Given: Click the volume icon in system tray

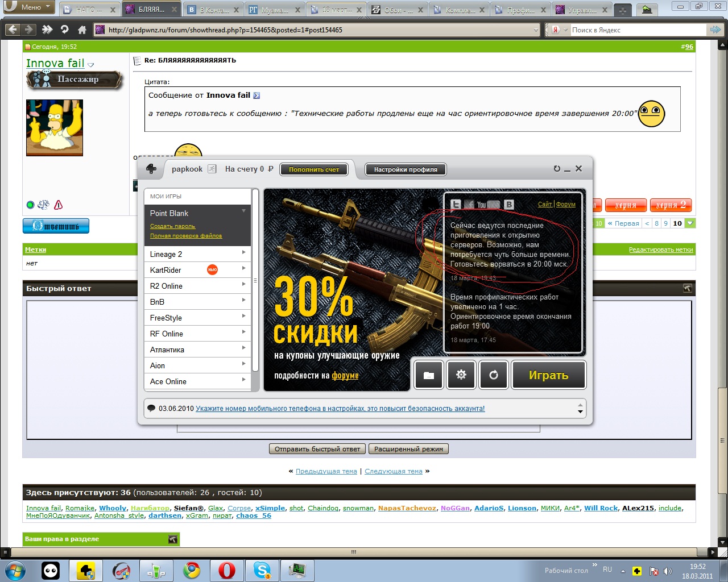Looking at the screenshot, I should click(668, 571).
